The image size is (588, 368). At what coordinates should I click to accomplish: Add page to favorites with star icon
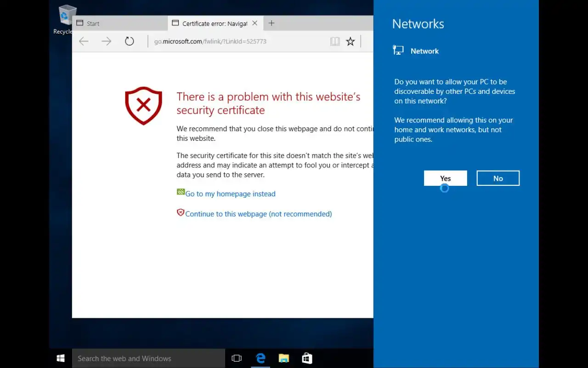click(x=351, y=41)
